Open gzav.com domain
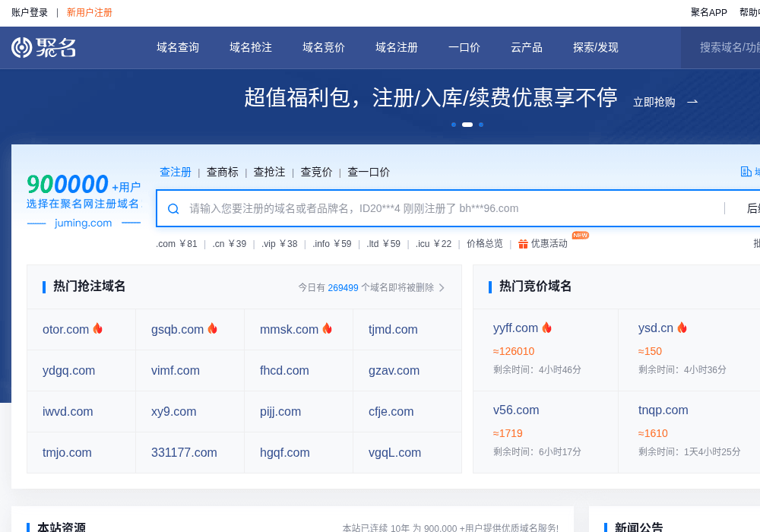760x532 pixels. point(394,371)
